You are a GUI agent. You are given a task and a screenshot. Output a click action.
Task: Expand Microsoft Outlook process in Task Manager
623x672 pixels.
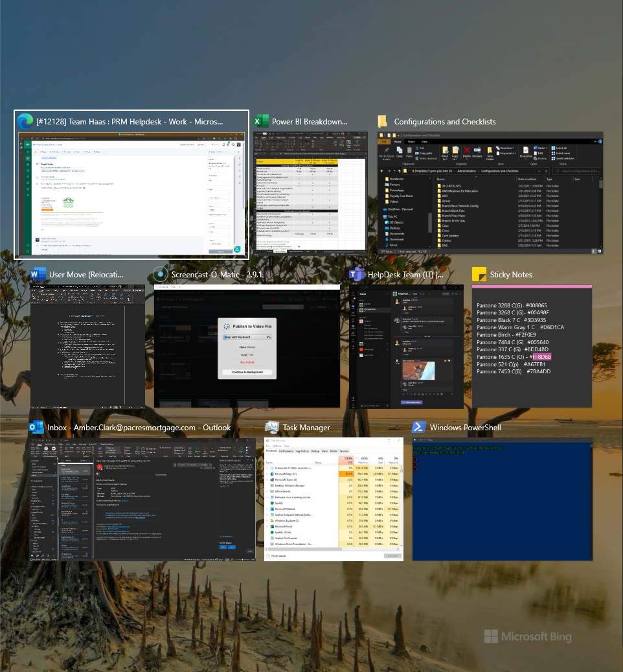click(x=267, y=509)
